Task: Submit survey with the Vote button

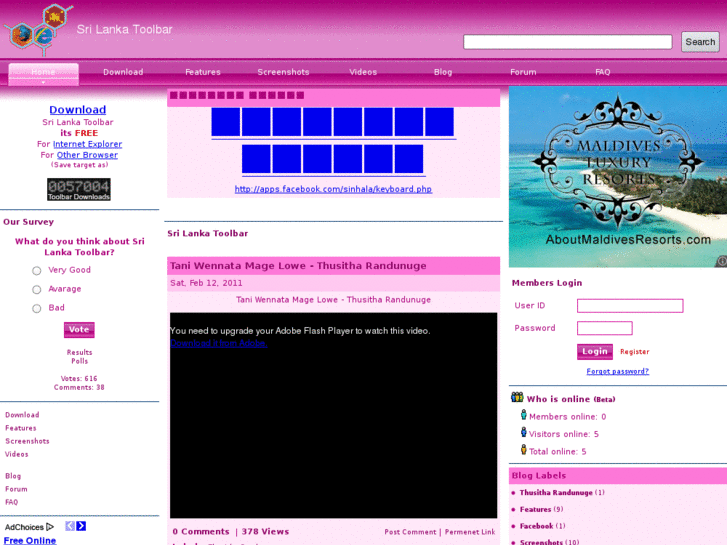Action: pyautogui.click(x=79, y=330)
